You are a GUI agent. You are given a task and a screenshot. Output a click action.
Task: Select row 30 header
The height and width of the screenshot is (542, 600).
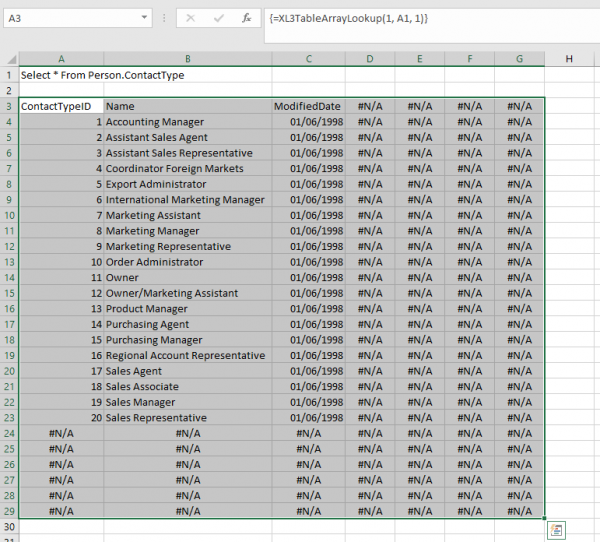(9, 526)
